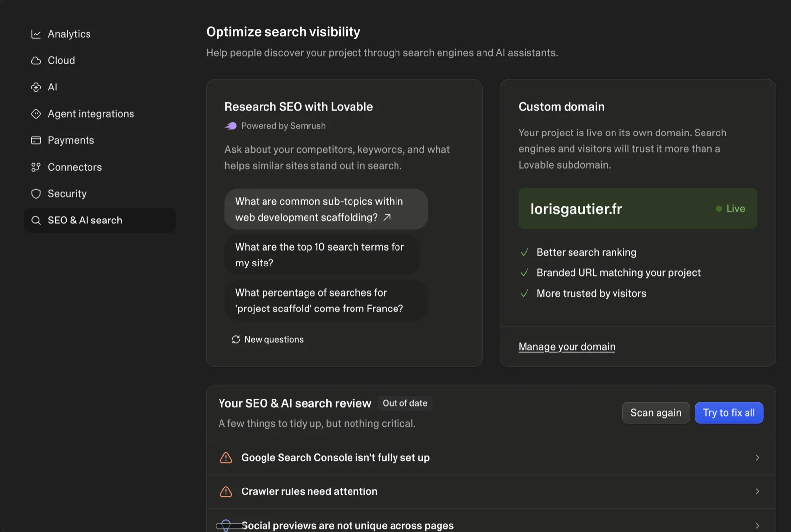Open Connectors page

click(x=99, y=168)
